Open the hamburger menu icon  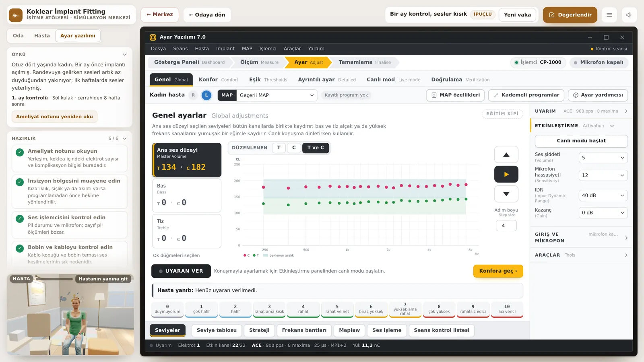point(609,15)
